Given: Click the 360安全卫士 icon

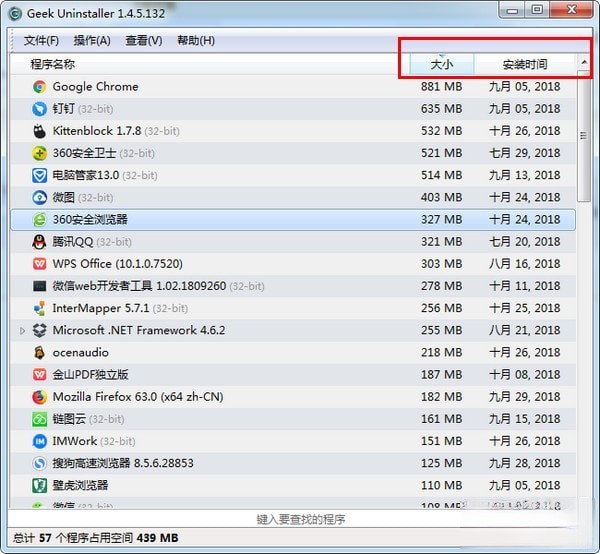Looking at the screenshot, I should click(39, 153).
